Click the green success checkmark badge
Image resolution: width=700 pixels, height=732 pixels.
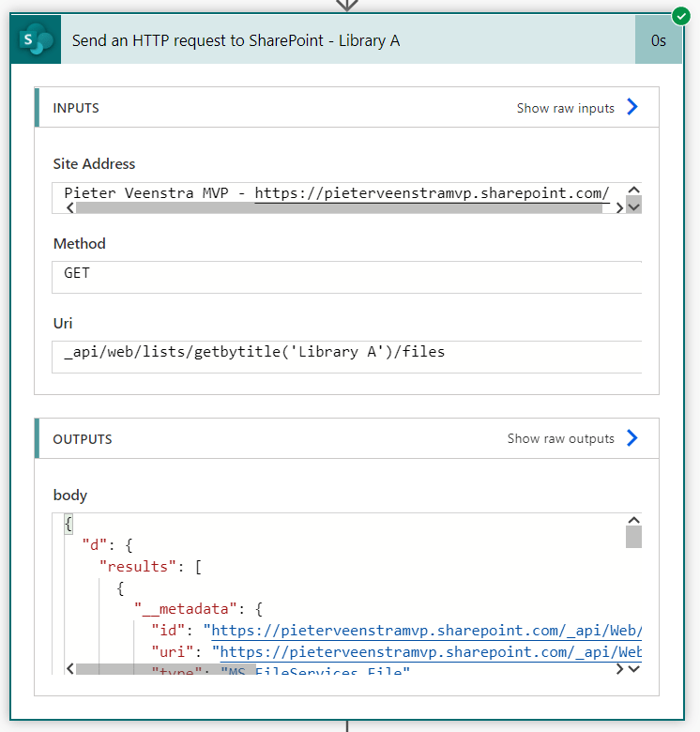(681, 16)
